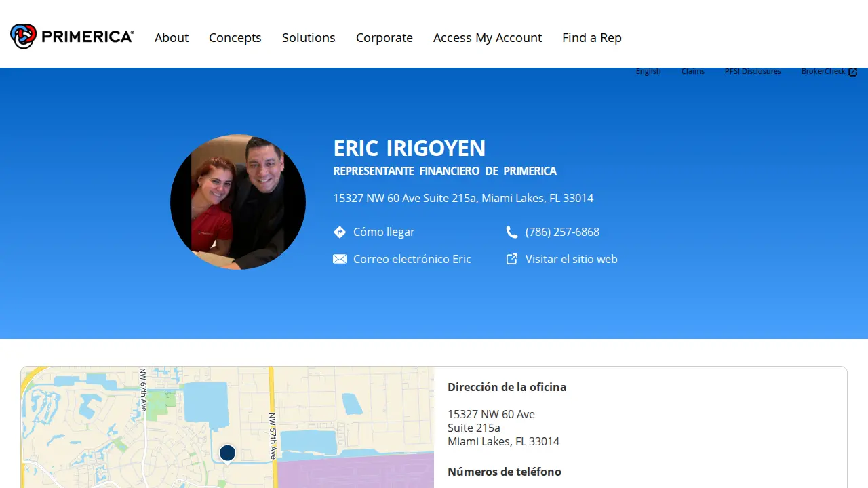Viewport: 868px width, 488px height.
Task: Select the office location map pin
Action: click(x=227, y=453)
